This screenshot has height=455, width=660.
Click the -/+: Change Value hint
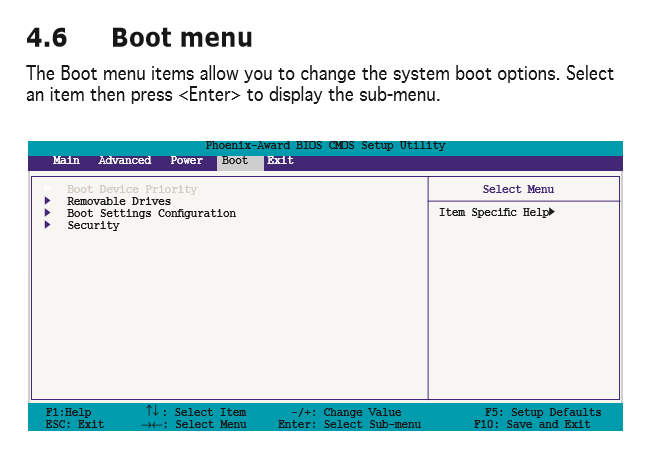(x=346, y=412)
